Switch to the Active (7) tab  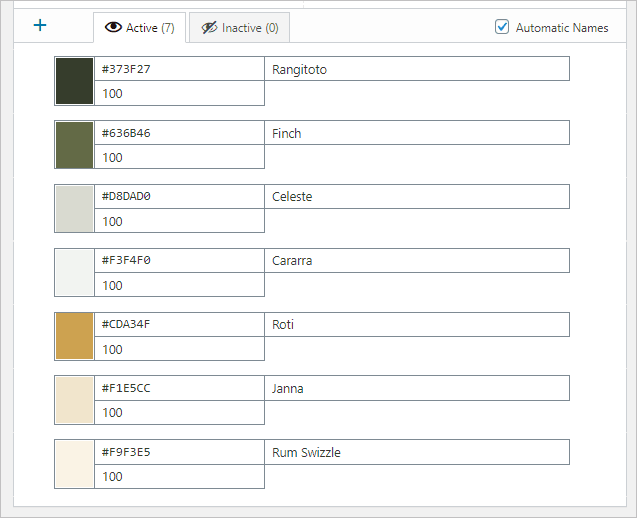point(139,28)
